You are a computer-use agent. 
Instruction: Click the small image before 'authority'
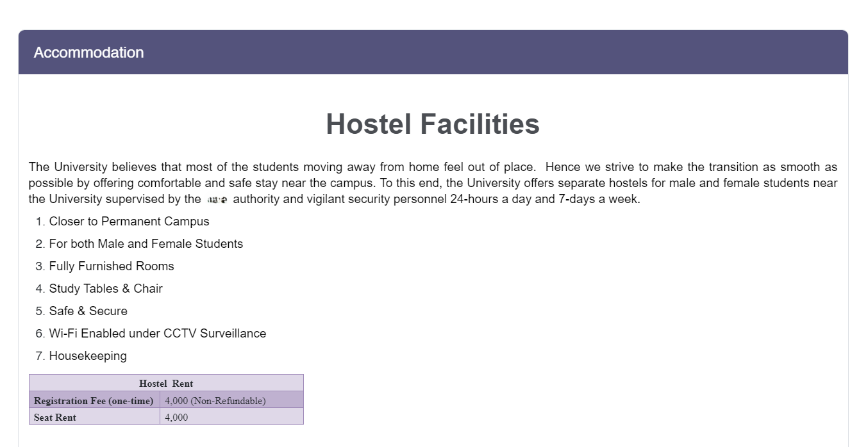point(217,200)
